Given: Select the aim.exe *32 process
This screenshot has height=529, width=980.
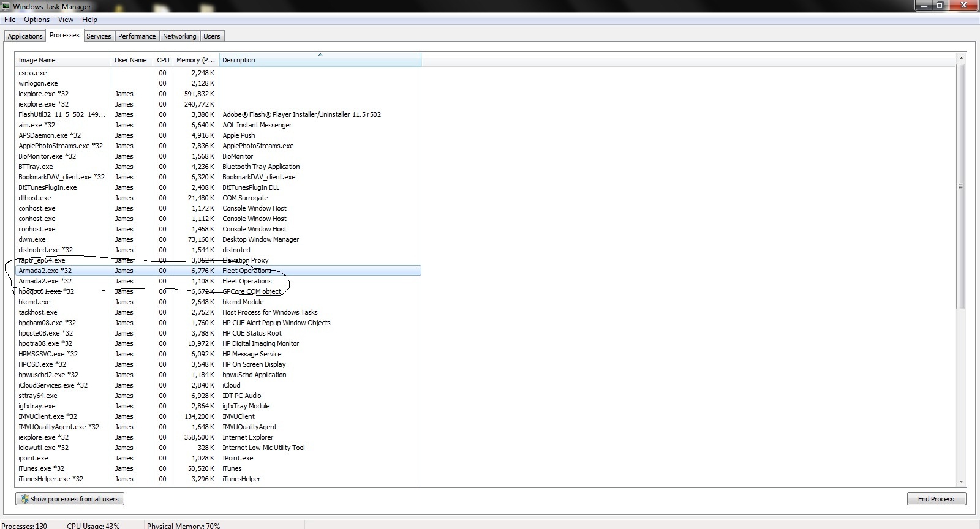Looking at the screenshot, I should tap(218, 125).
